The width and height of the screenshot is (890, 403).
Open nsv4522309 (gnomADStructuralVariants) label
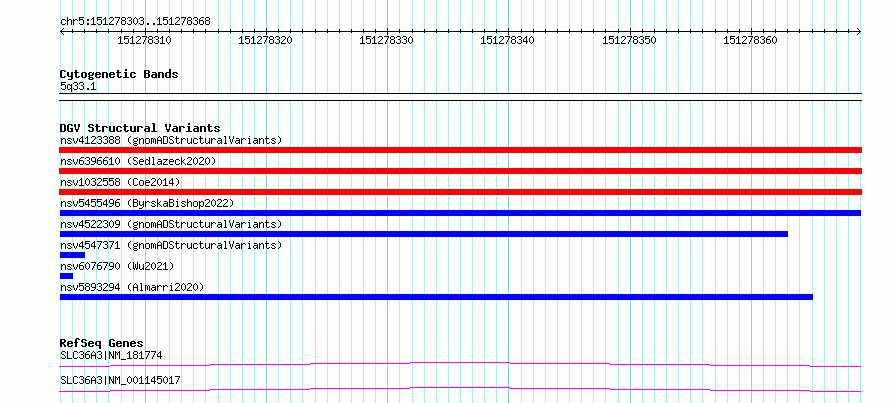click(x=171, y=224)
